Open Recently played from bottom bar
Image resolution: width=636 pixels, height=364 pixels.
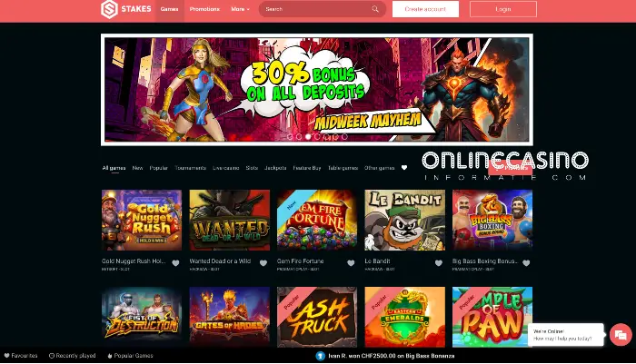(x=72, y=356)
